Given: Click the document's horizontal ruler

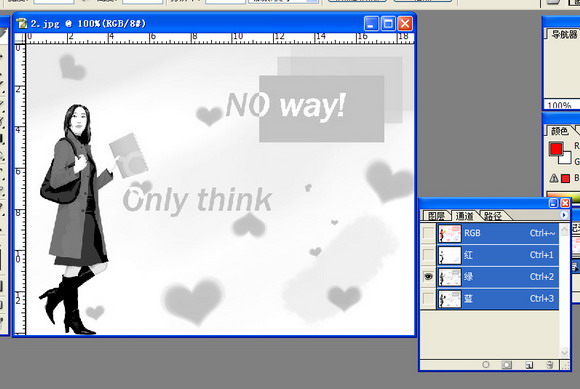Looking at the screenshot, I should (220, 38).
